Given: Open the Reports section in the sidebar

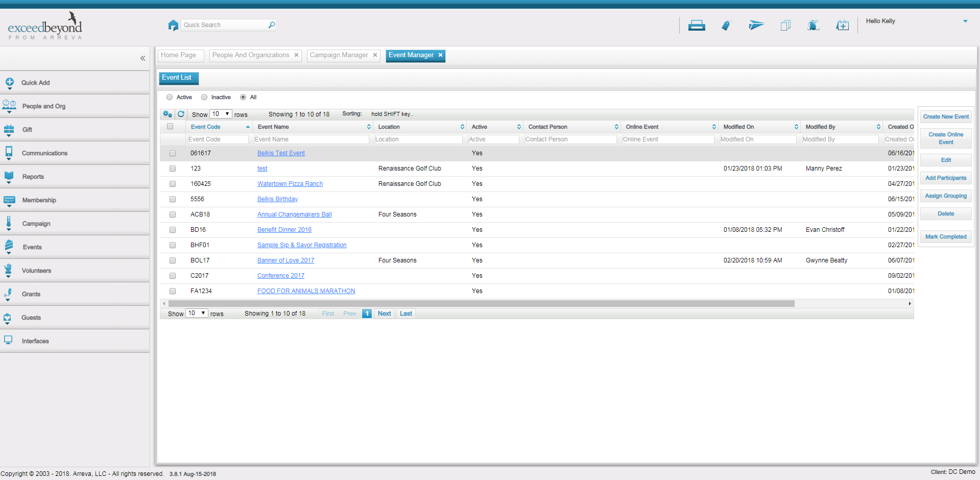Looking at the screenshot, I should [33, 177].
